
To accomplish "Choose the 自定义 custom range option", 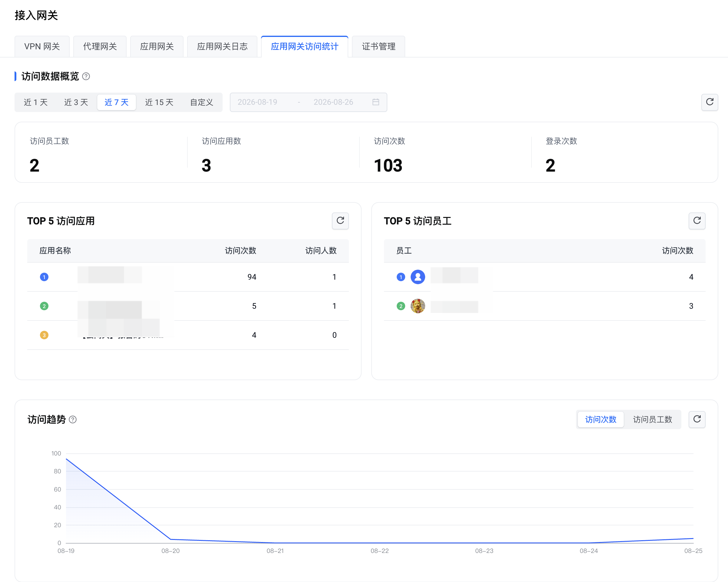I will coord(202,102).
